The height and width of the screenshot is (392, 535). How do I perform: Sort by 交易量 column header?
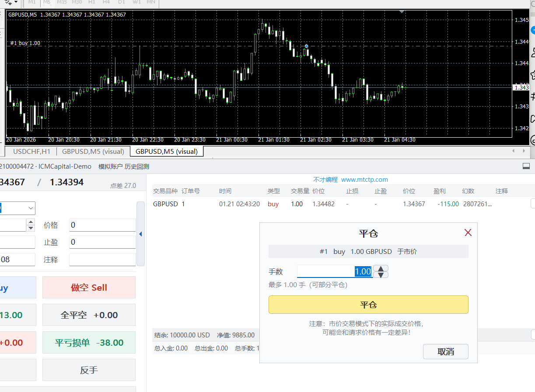coord(300,191)
